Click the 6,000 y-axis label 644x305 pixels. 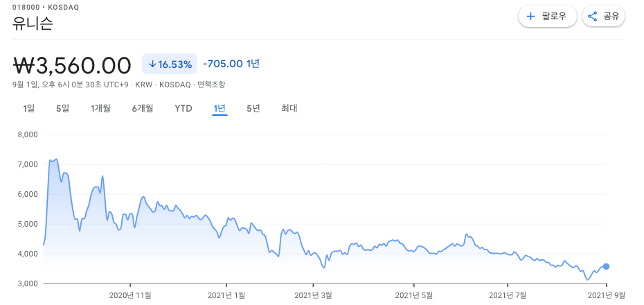(x=28, y=194)
